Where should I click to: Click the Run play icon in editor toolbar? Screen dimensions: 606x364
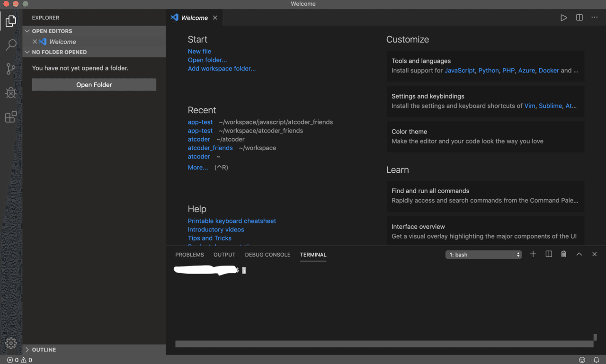[x=563, y=18]
